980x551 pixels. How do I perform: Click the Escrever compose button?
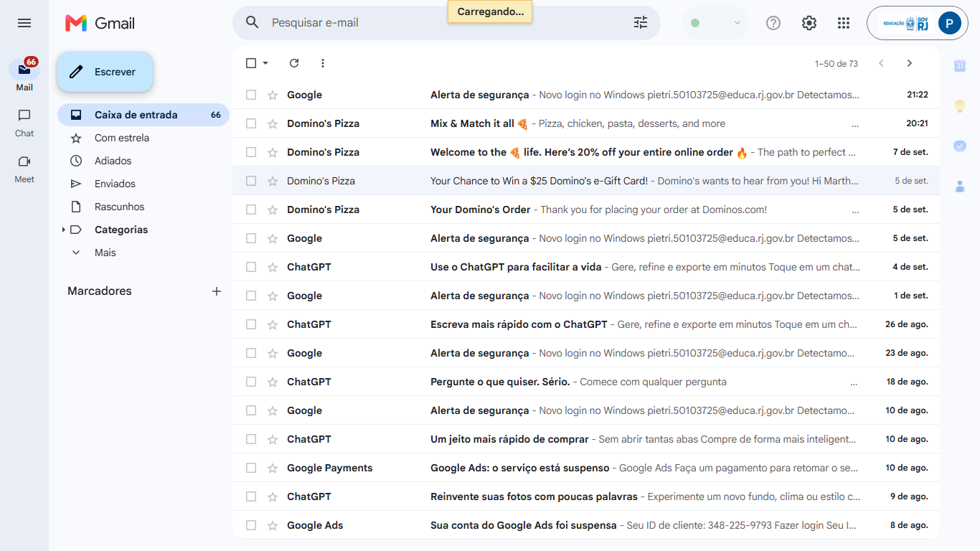point(105,72)
